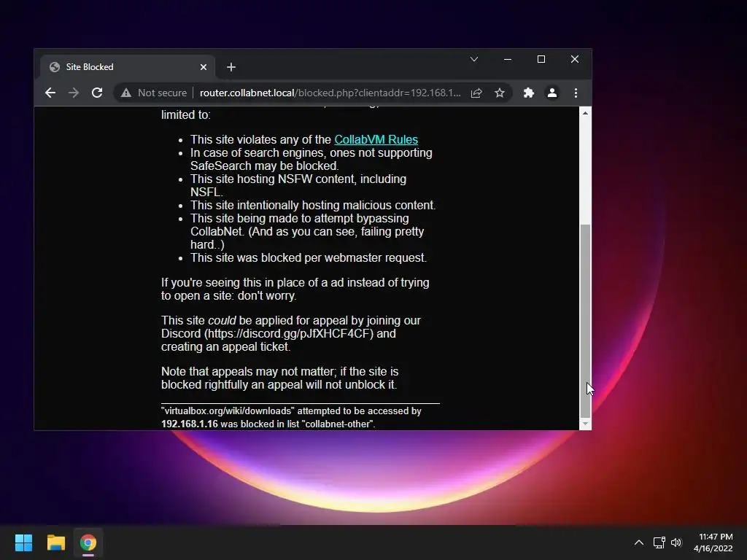Open the network status tray icon
The width and height of the screenshot is (747, 560).
(659, 542)
